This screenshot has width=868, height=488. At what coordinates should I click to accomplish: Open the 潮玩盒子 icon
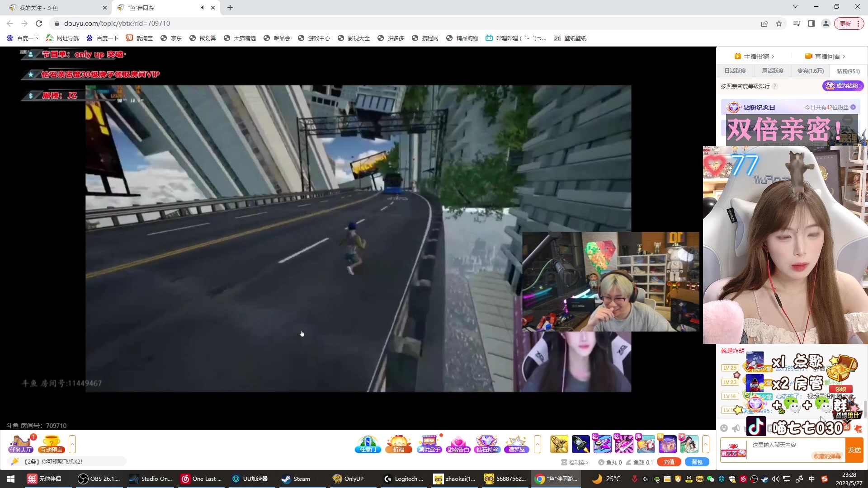pyautogui.click(x=429, y=444)
